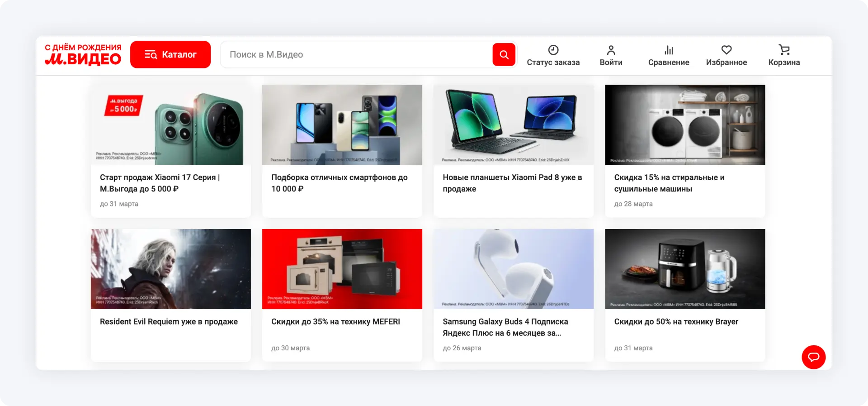The height and width of the screenshot is (406, 868).
Task: Open the red chat bubble widget
Action: [x=813, y=357]
